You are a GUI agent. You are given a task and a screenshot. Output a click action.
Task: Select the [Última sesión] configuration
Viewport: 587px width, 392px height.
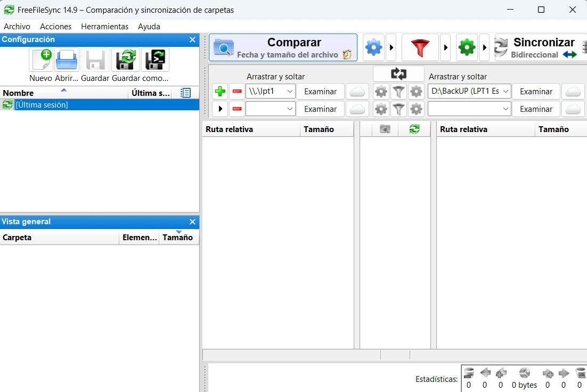(100, 105)
